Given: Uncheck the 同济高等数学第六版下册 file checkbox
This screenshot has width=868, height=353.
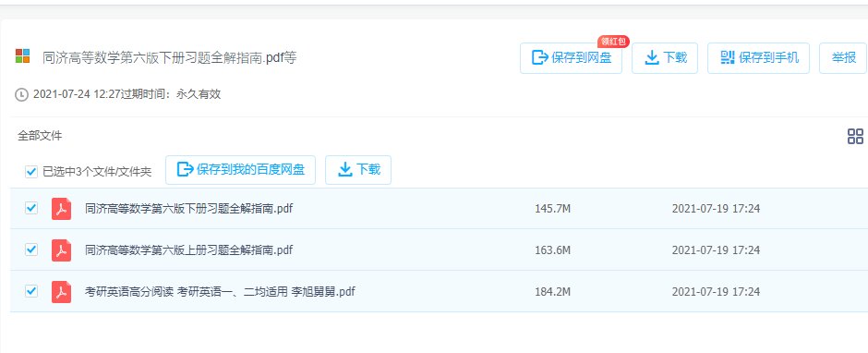Looking at the screenshot, I should pyautogui.click(x=31, y=208).
